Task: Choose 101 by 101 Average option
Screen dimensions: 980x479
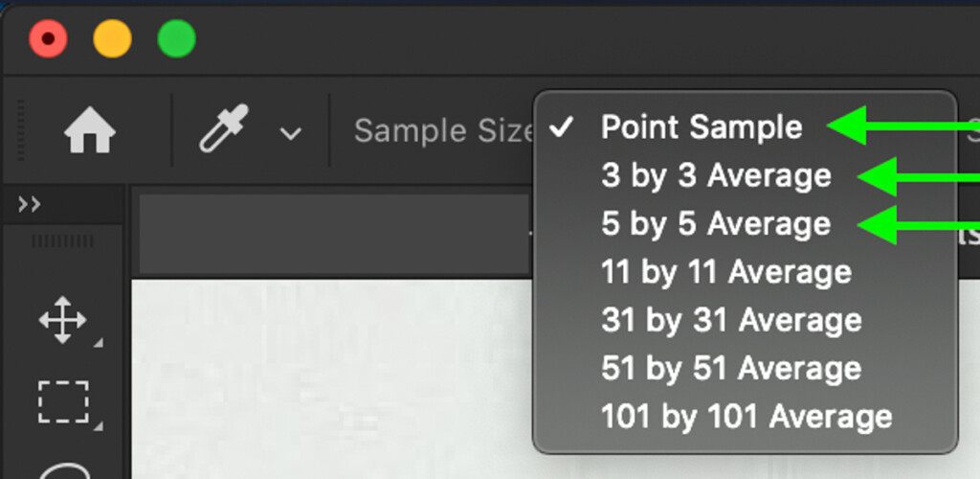Action: (745, 417)
